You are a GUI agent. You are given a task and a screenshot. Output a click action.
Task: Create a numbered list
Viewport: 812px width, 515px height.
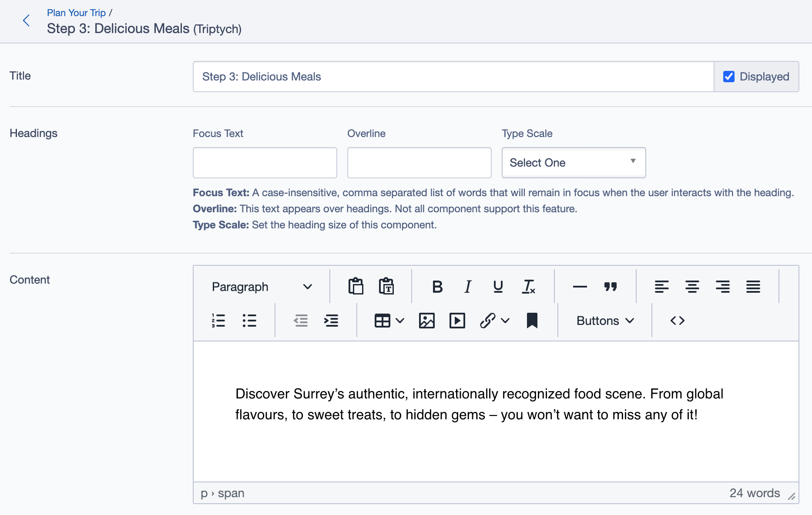218,321
